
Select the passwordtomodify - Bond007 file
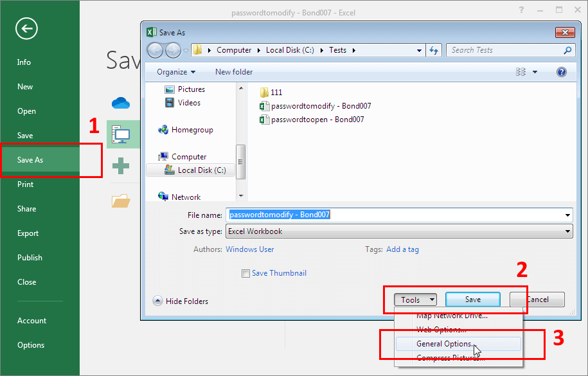click(315, 106)
